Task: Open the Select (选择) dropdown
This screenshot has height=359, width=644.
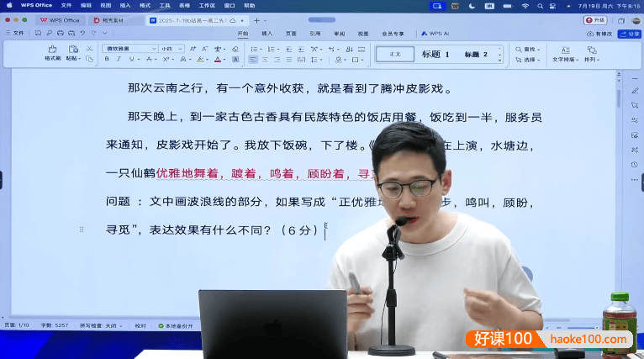Action: [527, 60]
